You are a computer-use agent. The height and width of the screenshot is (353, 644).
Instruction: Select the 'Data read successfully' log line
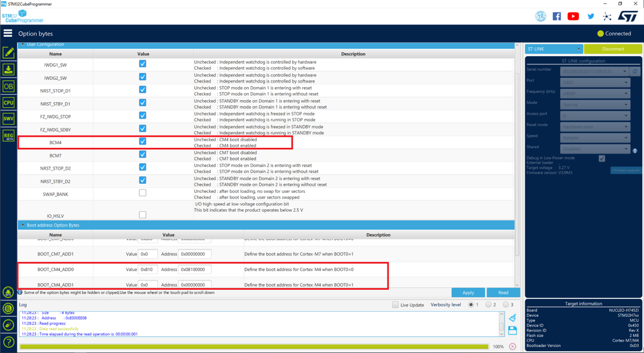point(52,328)
